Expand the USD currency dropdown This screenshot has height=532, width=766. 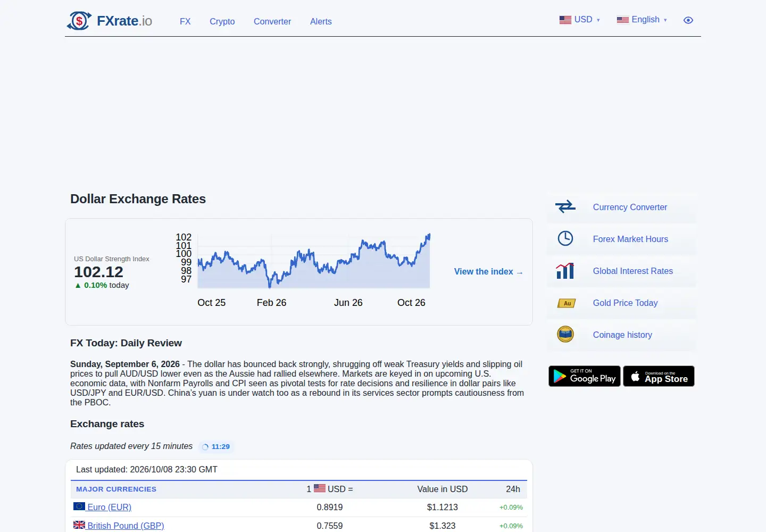tap(580, 20)
